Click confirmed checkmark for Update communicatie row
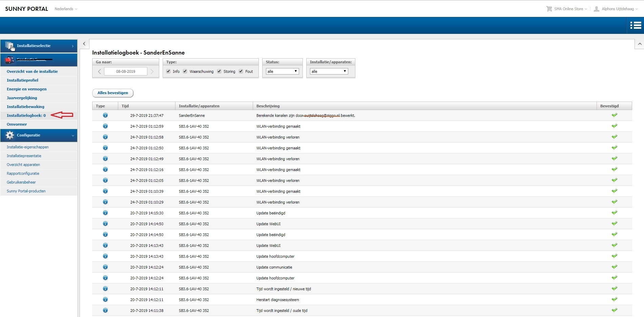 point(614,267)
